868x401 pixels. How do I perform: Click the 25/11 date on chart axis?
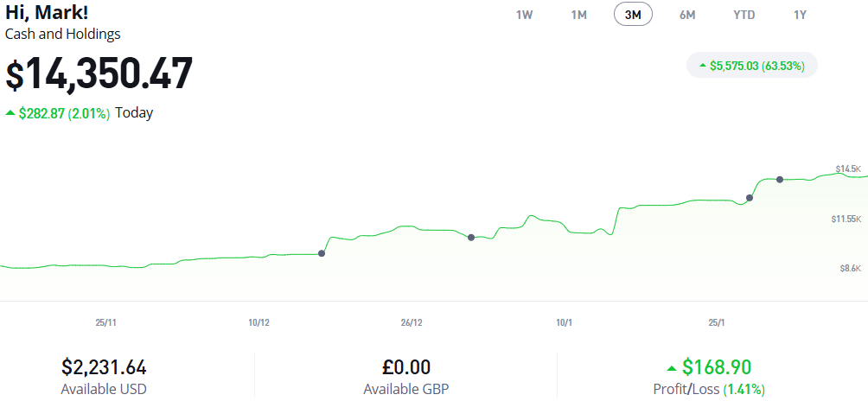click(105, 322)
